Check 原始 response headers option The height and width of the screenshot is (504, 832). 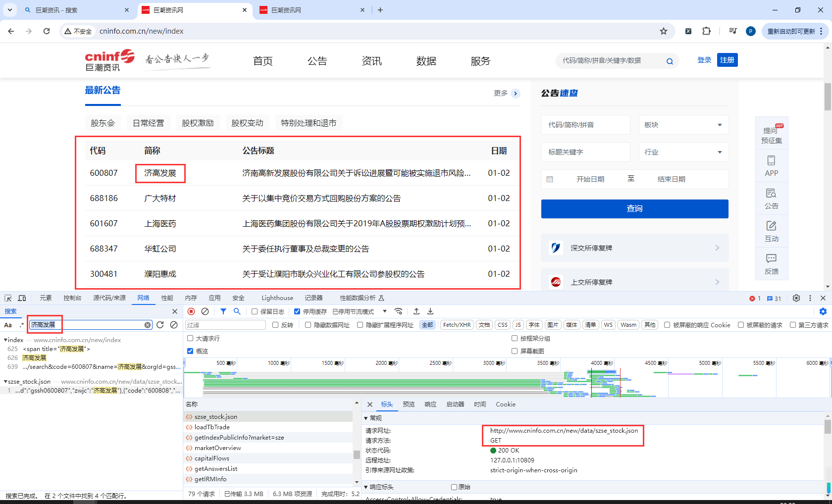coord(454,487)
